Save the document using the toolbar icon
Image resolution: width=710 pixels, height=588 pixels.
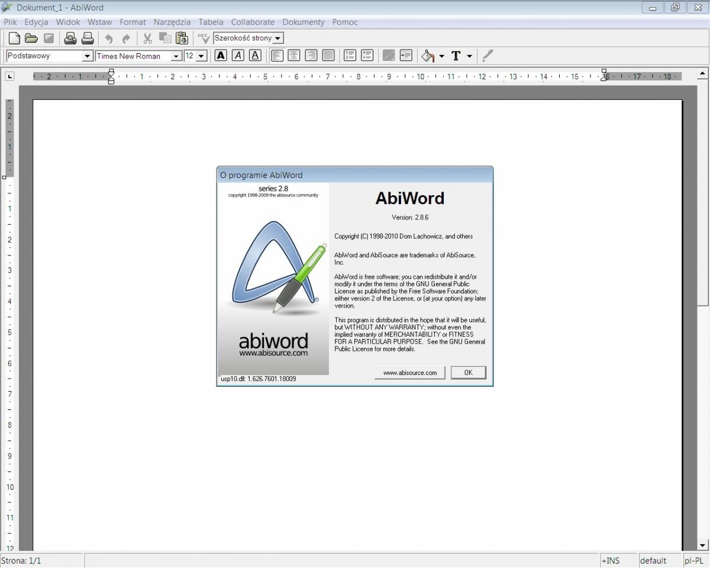point(49,38)
